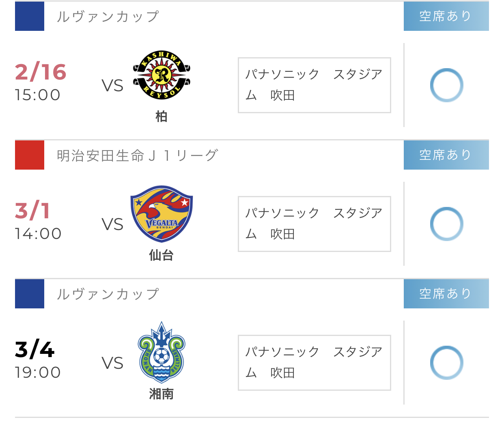Click the Shonan Bellmare team crest
Screen dimensions: 504x422
click(x=162, y=353)
